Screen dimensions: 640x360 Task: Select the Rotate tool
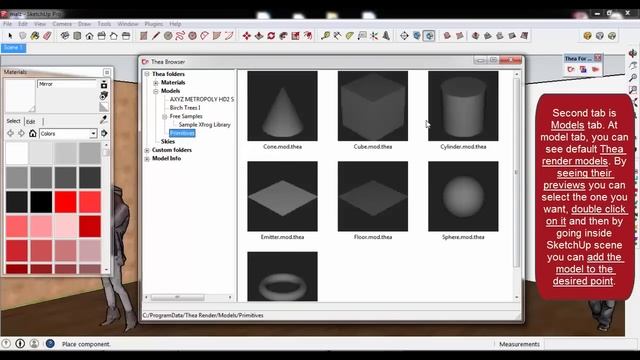271,36
